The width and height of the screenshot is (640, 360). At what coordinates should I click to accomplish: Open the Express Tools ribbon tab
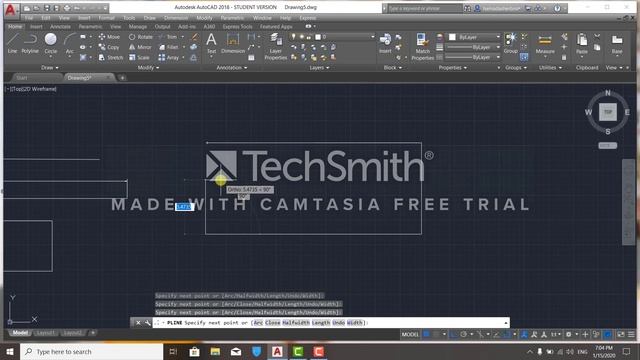pos(237,27)
